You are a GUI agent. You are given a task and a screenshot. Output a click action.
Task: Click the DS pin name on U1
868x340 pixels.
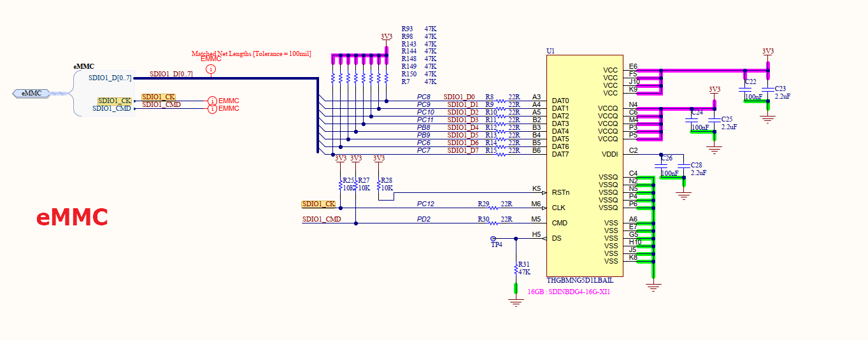[x=557, y=238]
